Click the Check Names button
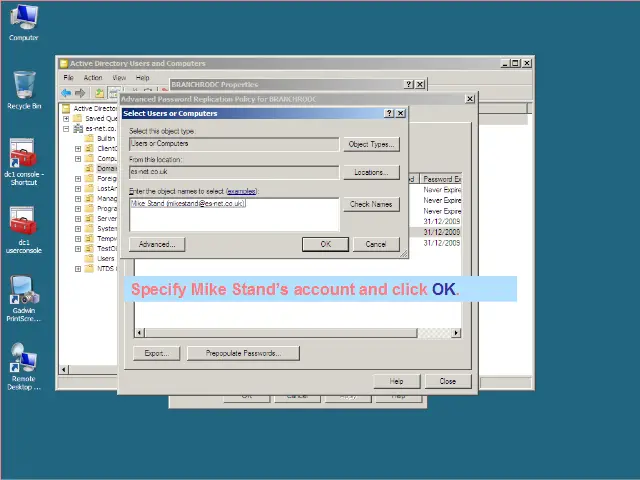 point(371,204)
